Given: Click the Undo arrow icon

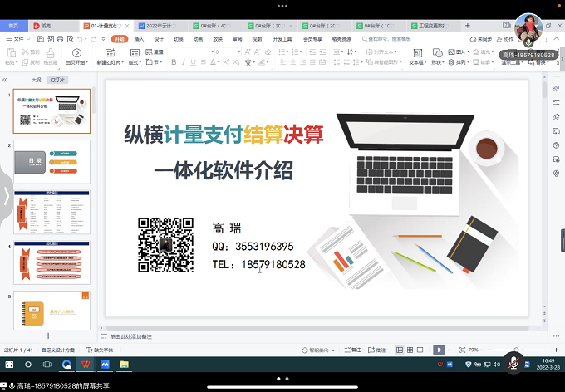Looking at the screenshot, I should click(80, 39).
